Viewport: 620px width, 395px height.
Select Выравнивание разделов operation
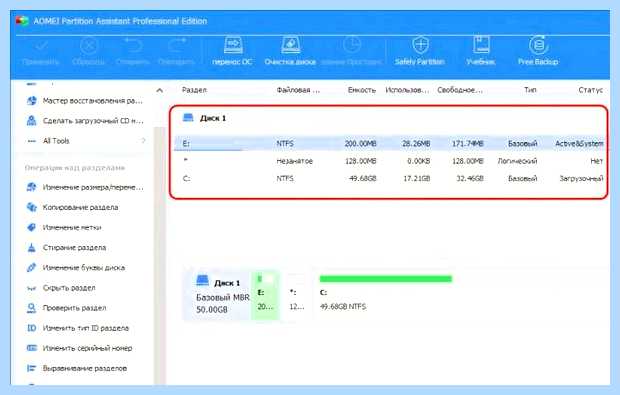76,369
